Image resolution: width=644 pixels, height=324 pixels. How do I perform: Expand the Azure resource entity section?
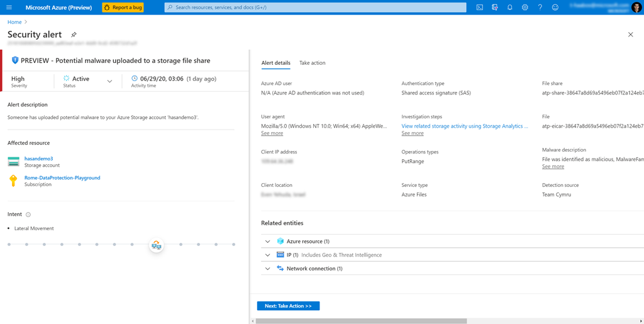coord(268,242)
